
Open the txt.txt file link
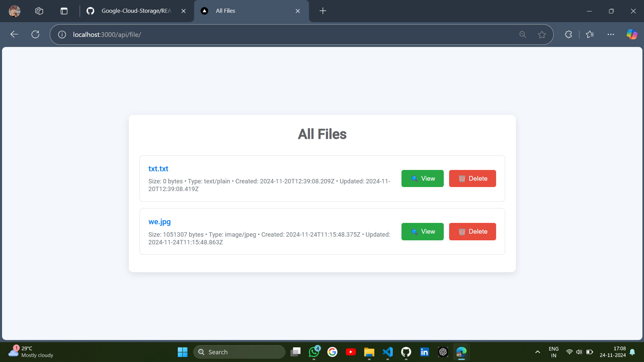158,169
